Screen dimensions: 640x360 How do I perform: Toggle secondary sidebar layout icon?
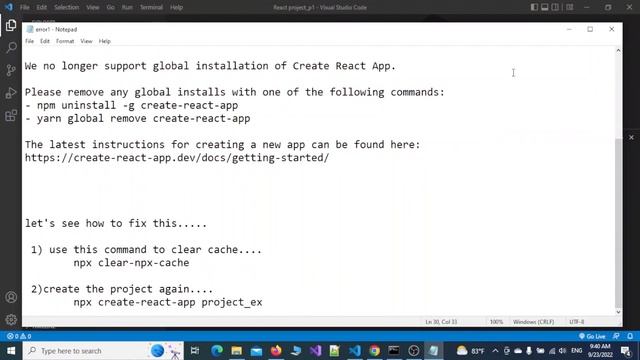click(555, 7)
